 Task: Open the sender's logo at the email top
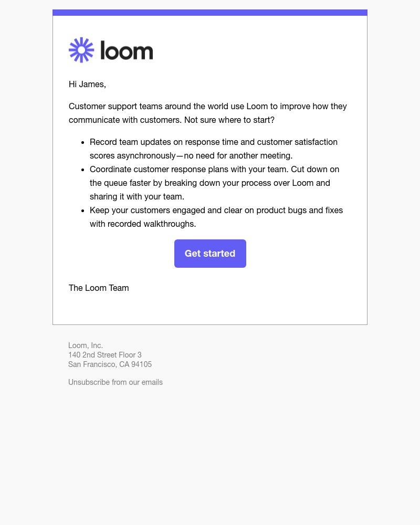pos(110,50)
